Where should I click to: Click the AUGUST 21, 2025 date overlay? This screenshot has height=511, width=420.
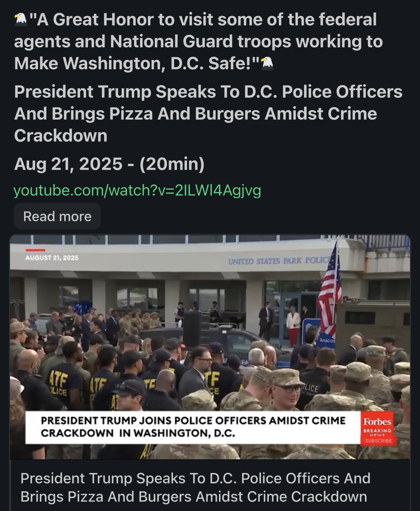[52, 258]
